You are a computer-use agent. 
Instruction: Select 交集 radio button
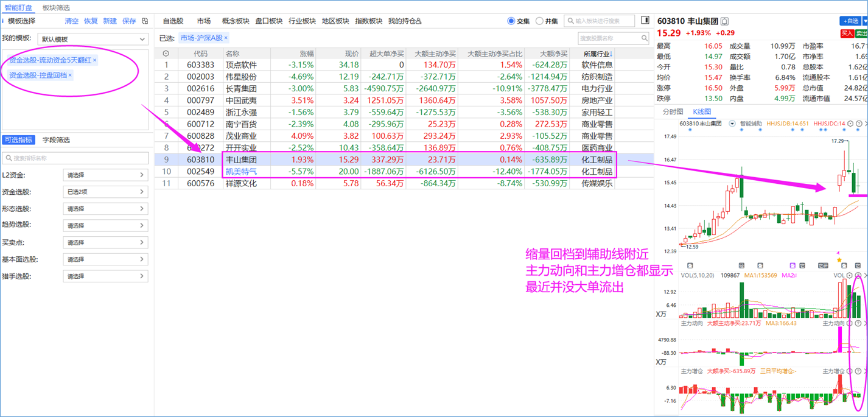[x=511, y=21]
